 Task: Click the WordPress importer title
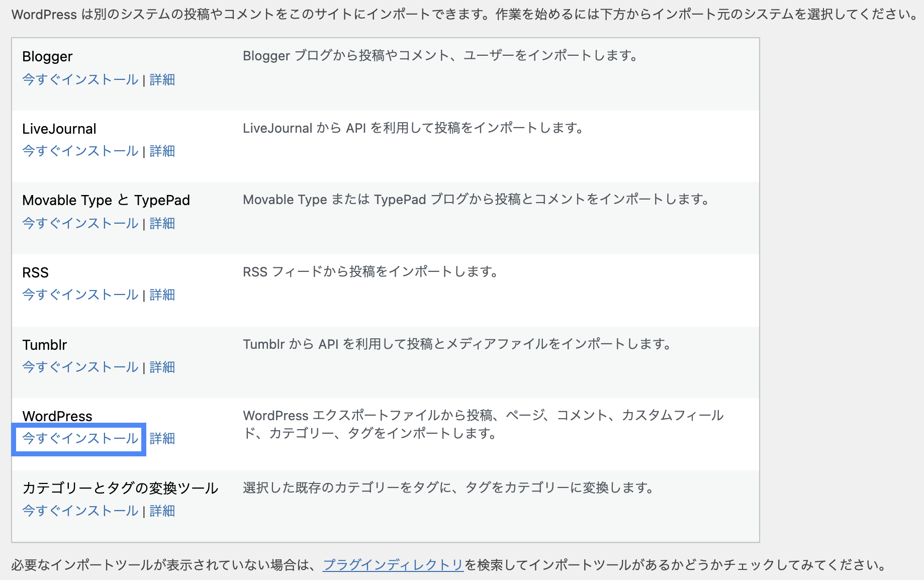[57, 416]
